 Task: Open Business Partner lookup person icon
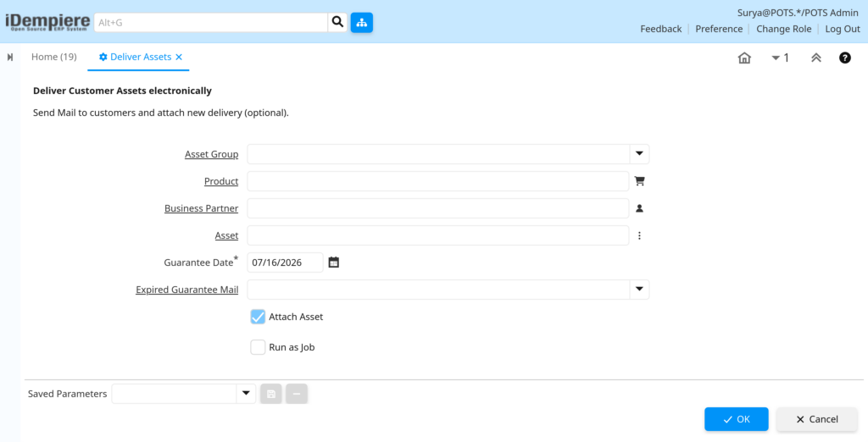click(x=639, y=208)
